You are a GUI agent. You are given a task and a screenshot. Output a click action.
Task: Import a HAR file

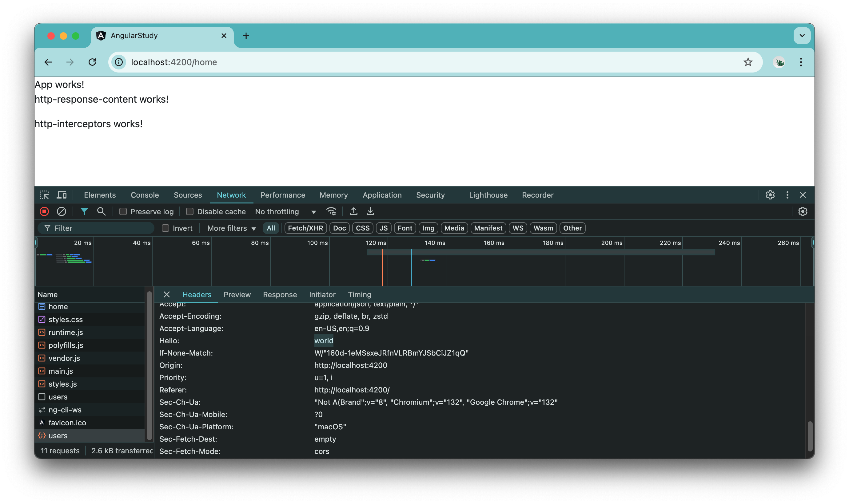tap(353, 211)
